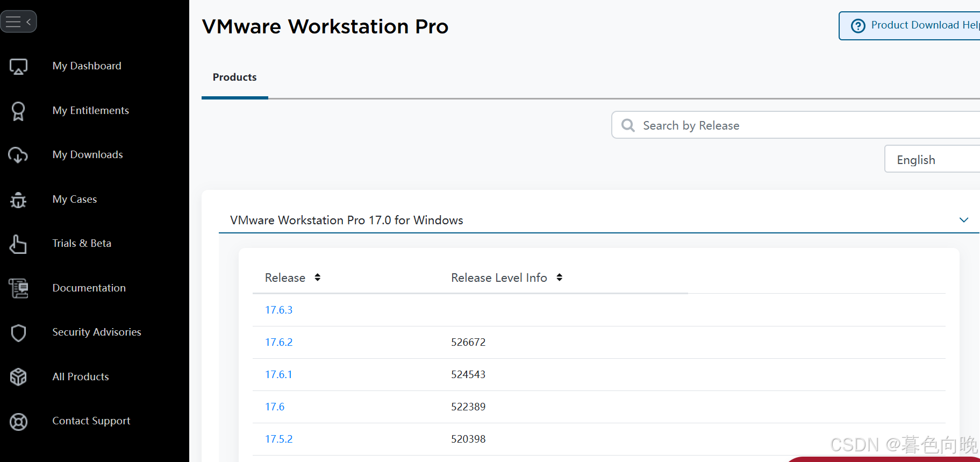This screenshot has width=980, height=462.
Task: Open Trials & Beta section
Action: [82, 243]
